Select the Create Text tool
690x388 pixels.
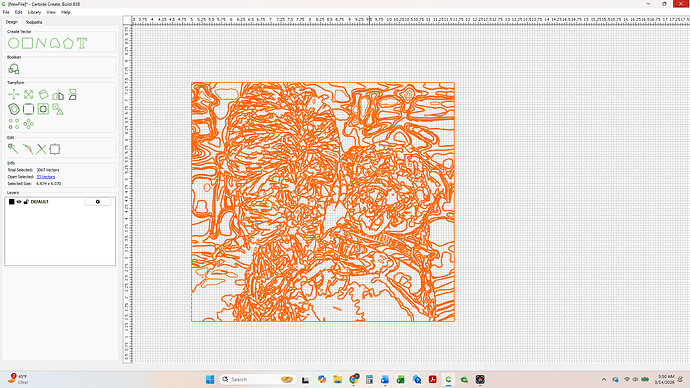(x=82, y=43)
